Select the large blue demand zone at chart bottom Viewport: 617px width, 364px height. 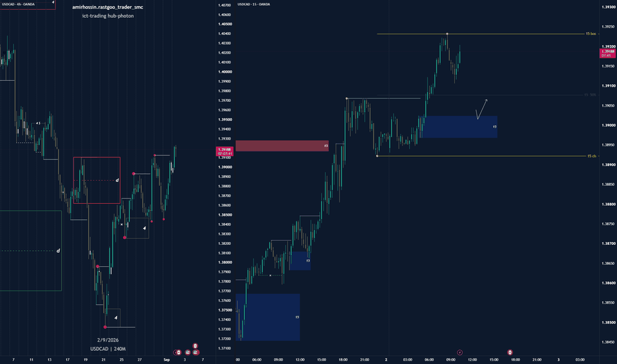(x=267, y=317)
